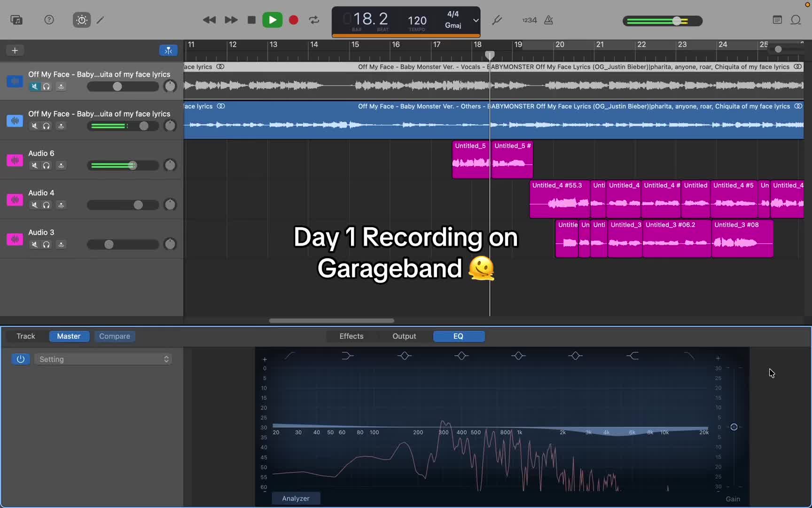Viewport: 812px width, 508px height.
Task: Unmute the first Off My Face track
Action: (34, 87)
